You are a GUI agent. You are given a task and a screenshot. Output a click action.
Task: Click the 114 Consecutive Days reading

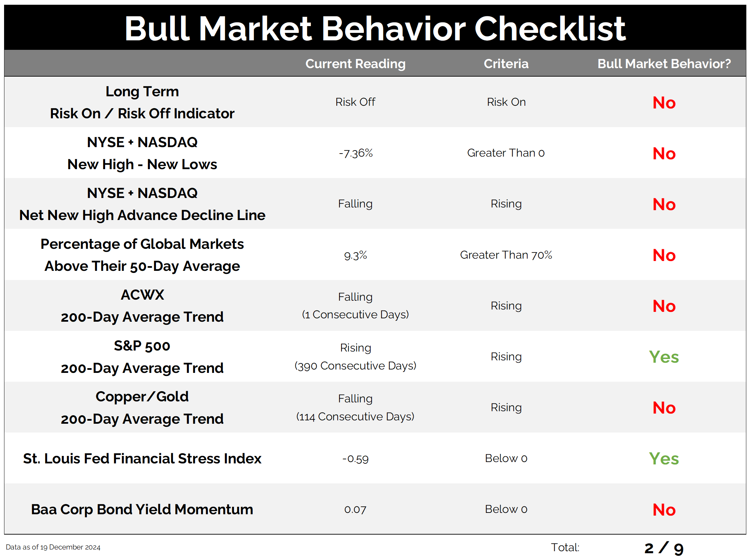click(355, 417)
